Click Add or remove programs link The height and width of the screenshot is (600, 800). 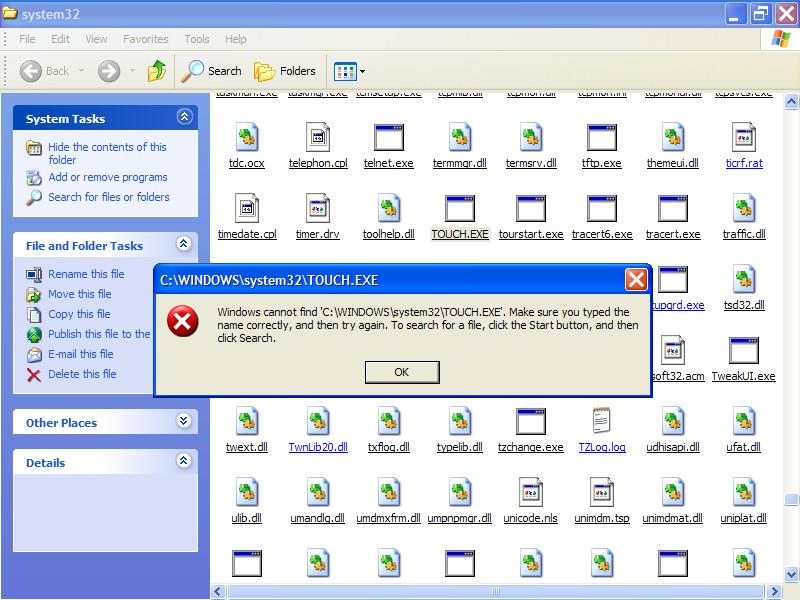pos(108,177)
